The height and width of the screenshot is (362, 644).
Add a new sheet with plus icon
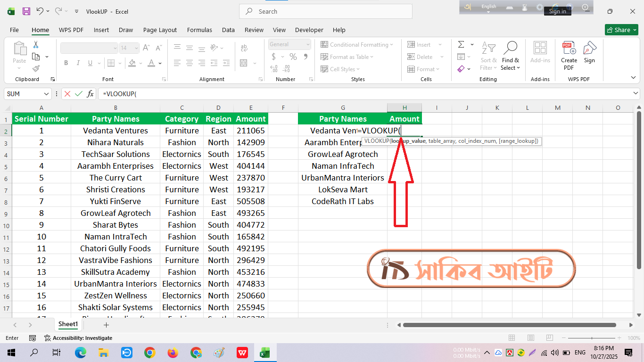click(x=106, y=325)
